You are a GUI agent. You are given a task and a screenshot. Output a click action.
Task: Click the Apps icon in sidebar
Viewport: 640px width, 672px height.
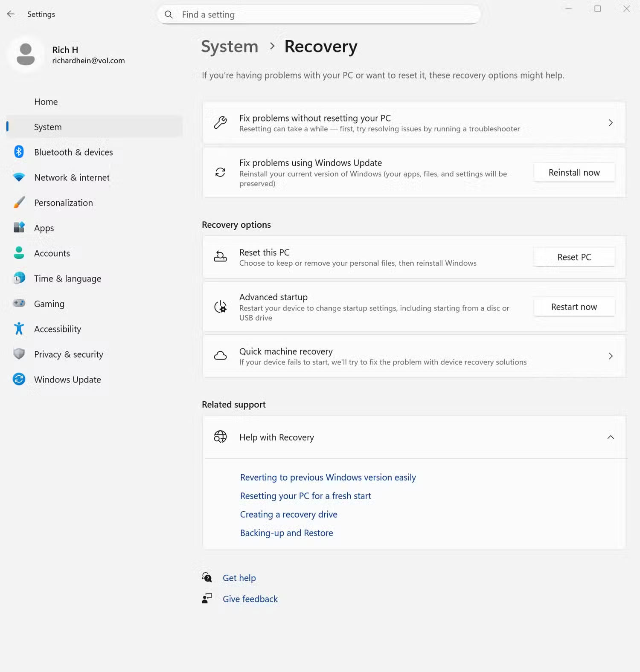coord(19,227)
